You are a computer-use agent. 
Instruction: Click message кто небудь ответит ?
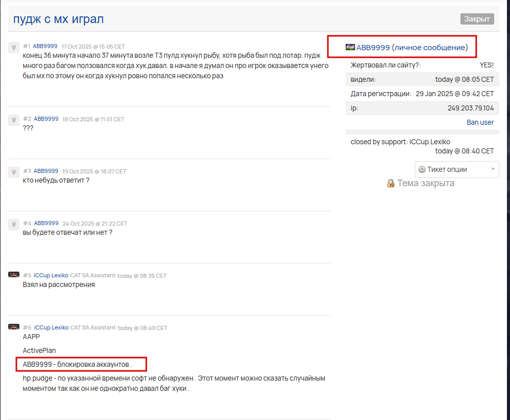tap(56, 180)
